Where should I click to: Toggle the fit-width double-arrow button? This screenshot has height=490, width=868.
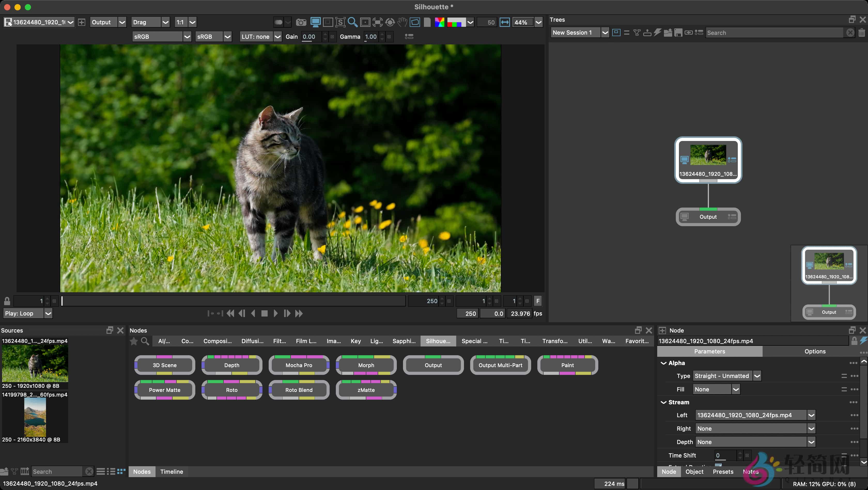pyautogui.click(x=505, y=22)
